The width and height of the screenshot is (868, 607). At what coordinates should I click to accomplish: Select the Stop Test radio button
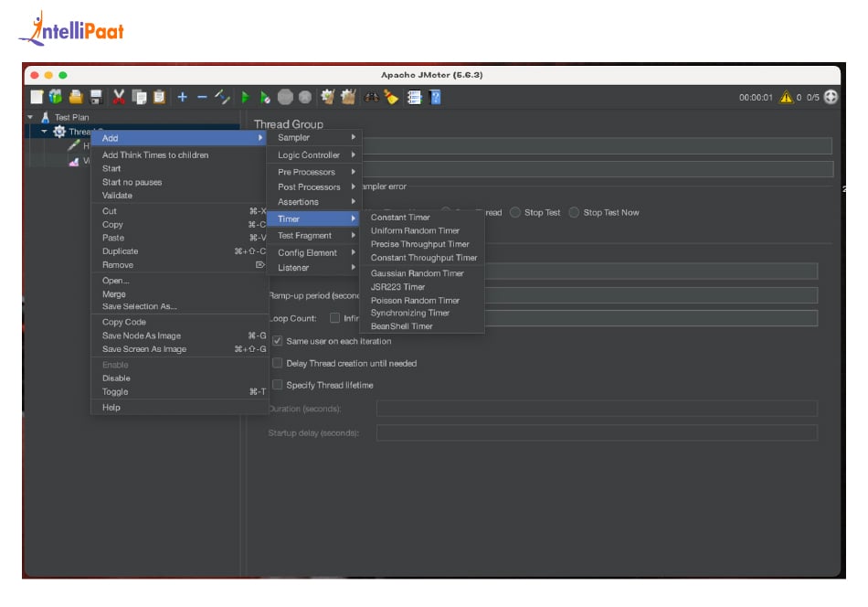pos(515,213)
